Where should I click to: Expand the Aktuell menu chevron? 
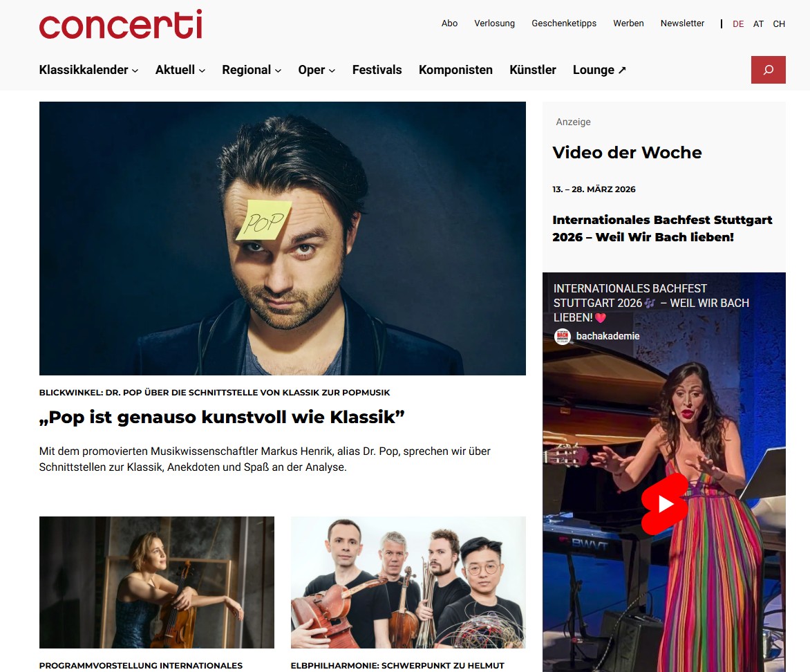coord(202,71)
